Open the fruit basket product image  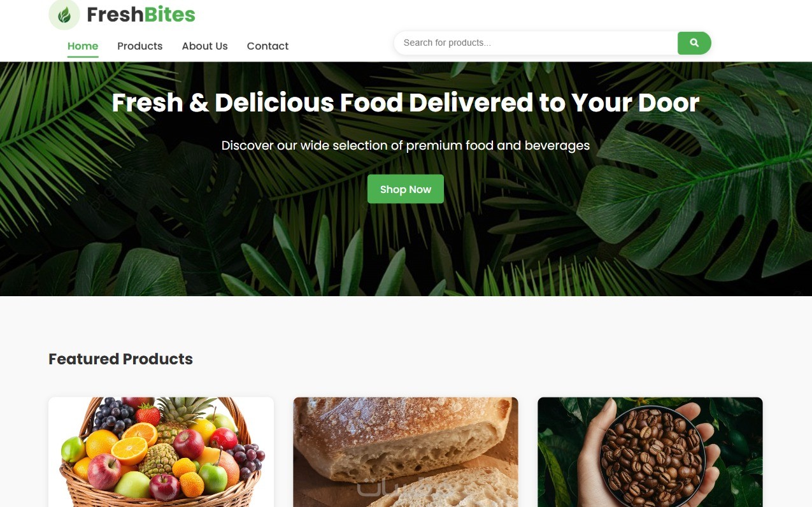point(161,452)
